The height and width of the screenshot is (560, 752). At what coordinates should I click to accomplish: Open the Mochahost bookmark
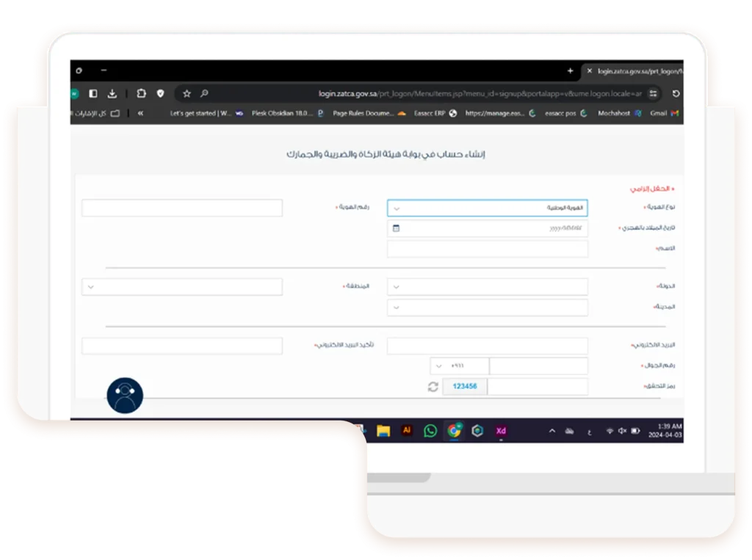pos(614,114)
